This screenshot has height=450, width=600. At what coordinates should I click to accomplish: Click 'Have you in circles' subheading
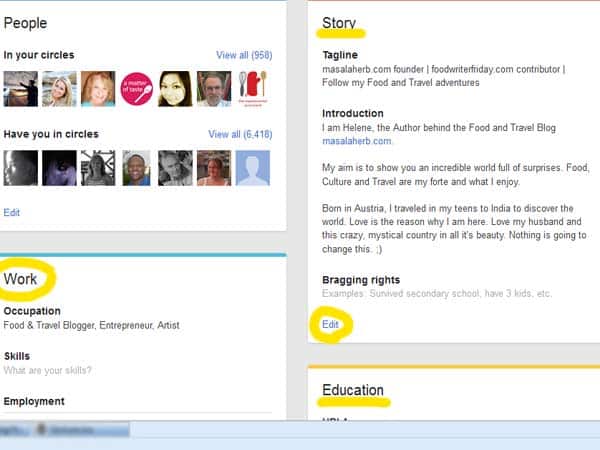point(51,134)
